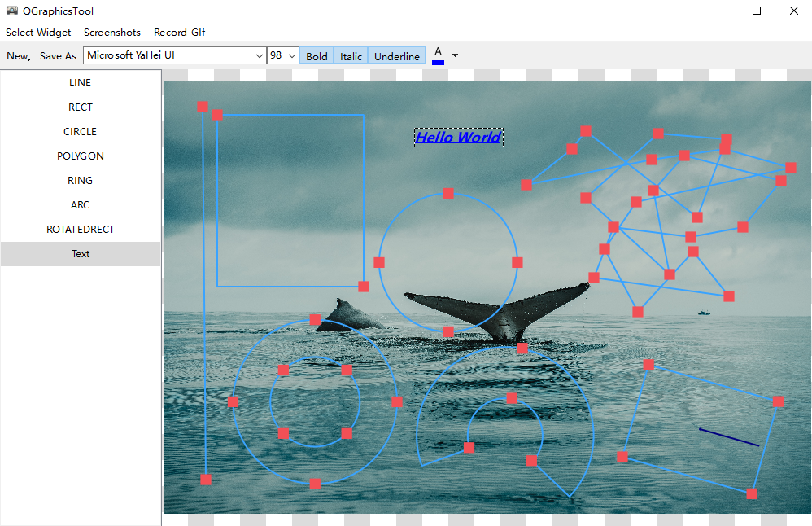Screen dimensions: 812x526
Task: Click the dark blue line inside the rotated rectangle
Action: coord(729,437)
